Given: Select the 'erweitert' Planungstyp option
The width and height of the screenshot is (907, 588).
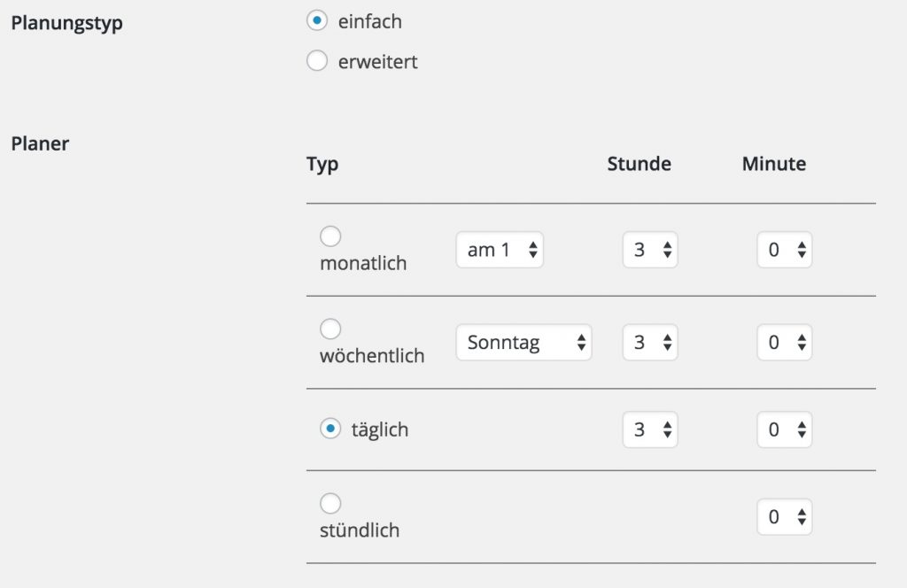Looking at the screenshot, I should pyautogui.click(x=316, y=61).
